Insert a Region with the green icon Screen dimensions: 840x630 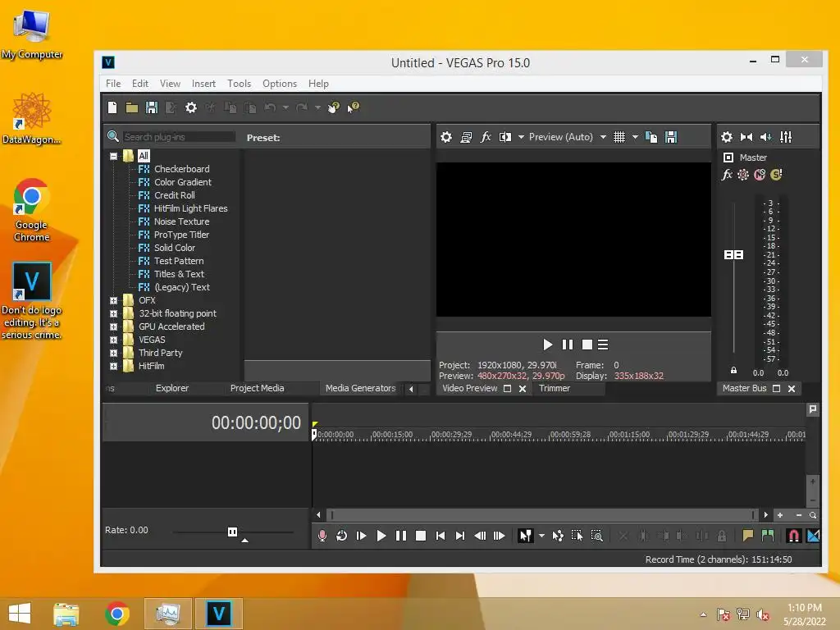point(768,536)
